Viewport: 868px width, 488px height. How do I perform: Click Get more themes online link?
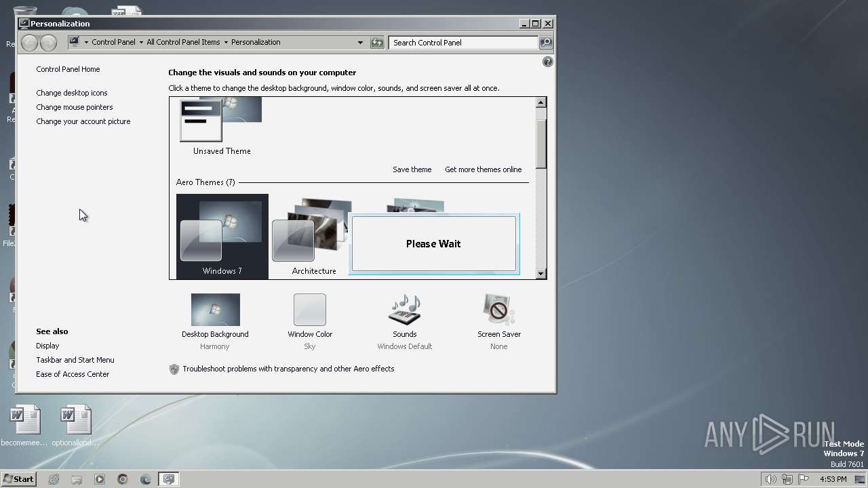pos(484,169)
